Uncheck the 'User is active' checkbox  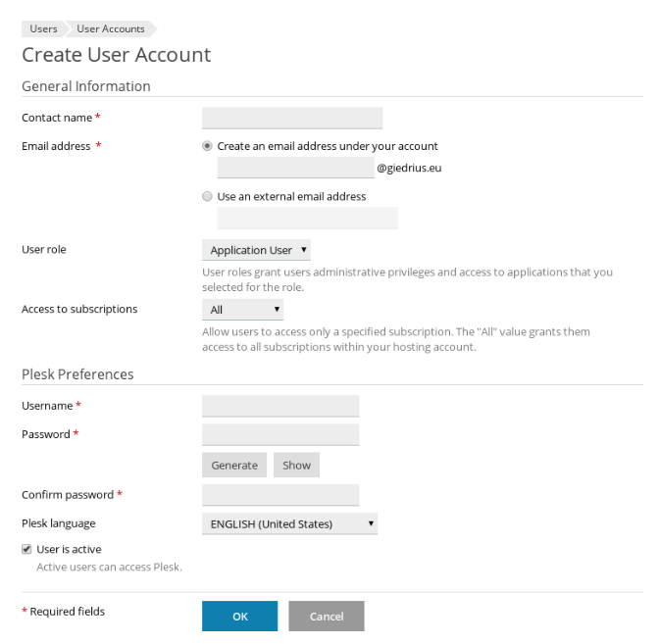26,549
